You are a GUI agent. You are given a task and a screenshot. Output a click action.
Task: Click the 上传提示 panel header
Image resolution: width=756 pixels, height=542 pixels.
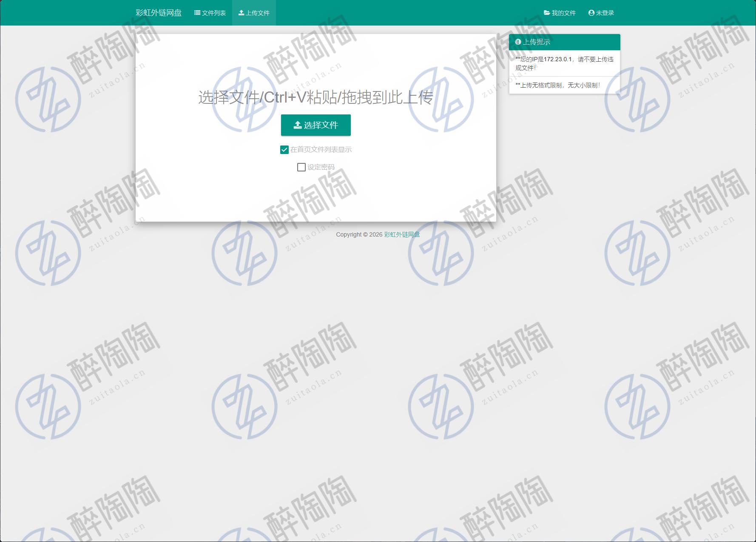click(x=564, y=42)
